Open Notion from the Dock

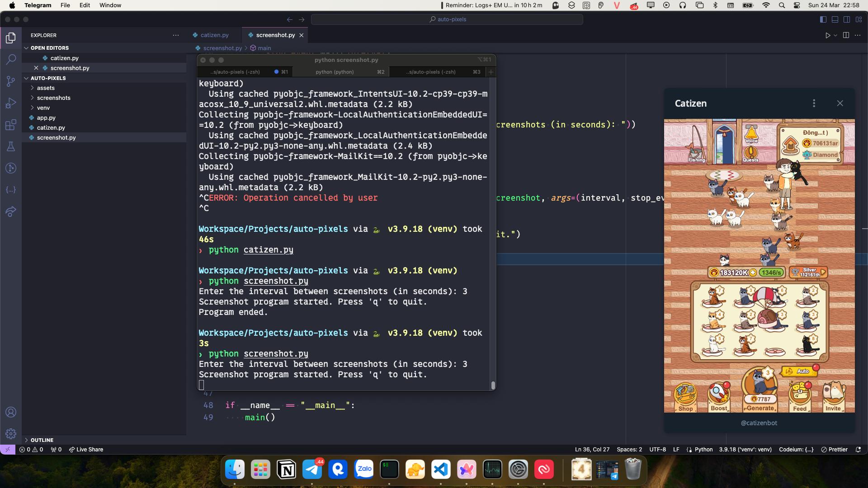286,470
